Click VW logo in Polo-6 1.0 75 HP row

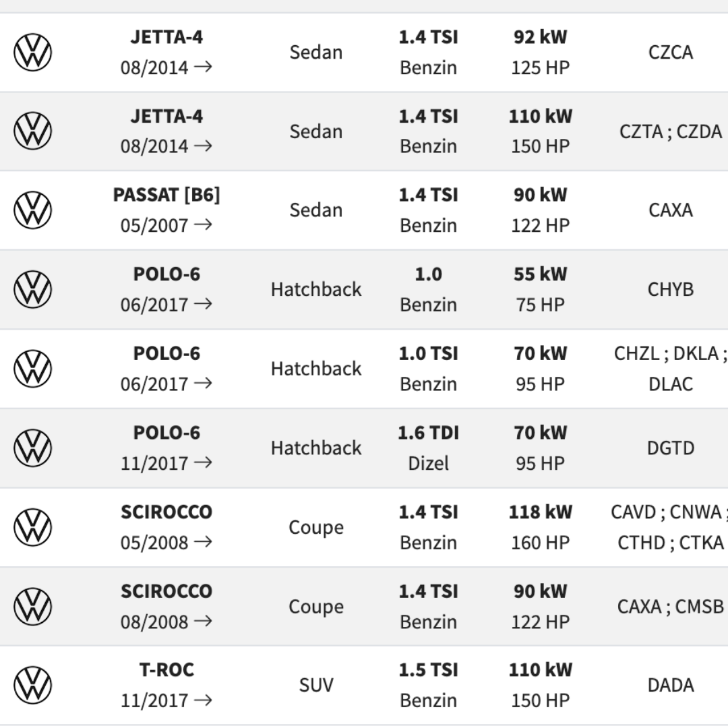[x=32, y=290]
